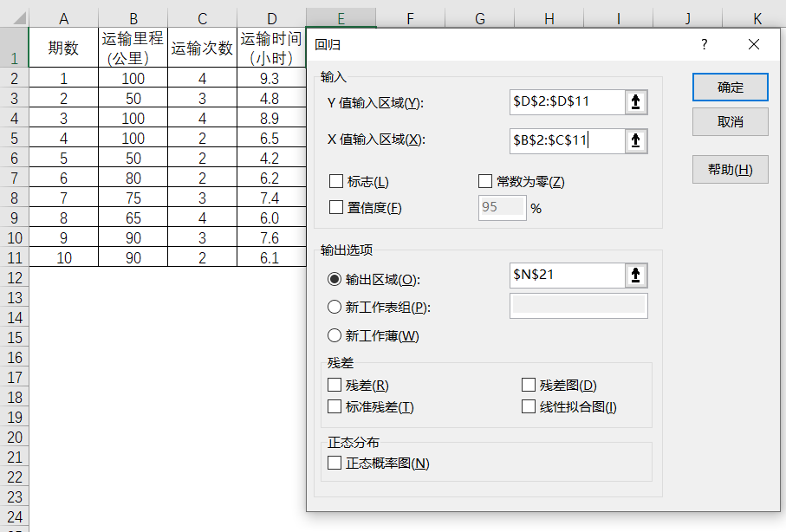Screen dimensions: 786x532
Task: Select column B header
Action: 133,17
